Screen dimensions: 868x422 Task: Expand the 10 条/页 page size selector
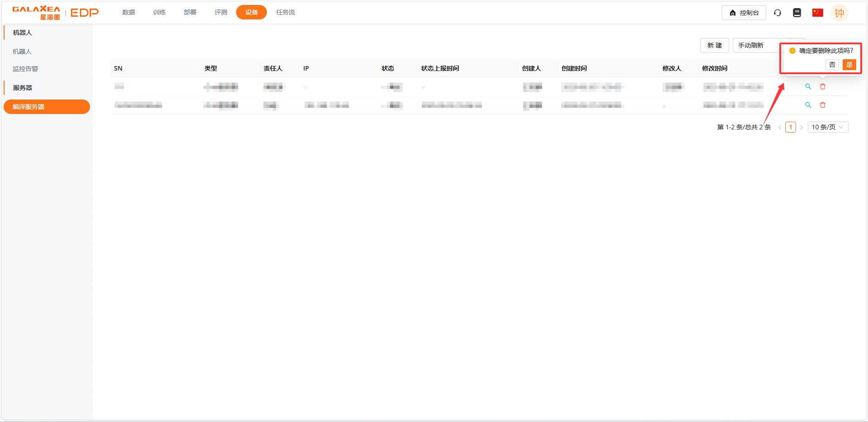(827, 127)
